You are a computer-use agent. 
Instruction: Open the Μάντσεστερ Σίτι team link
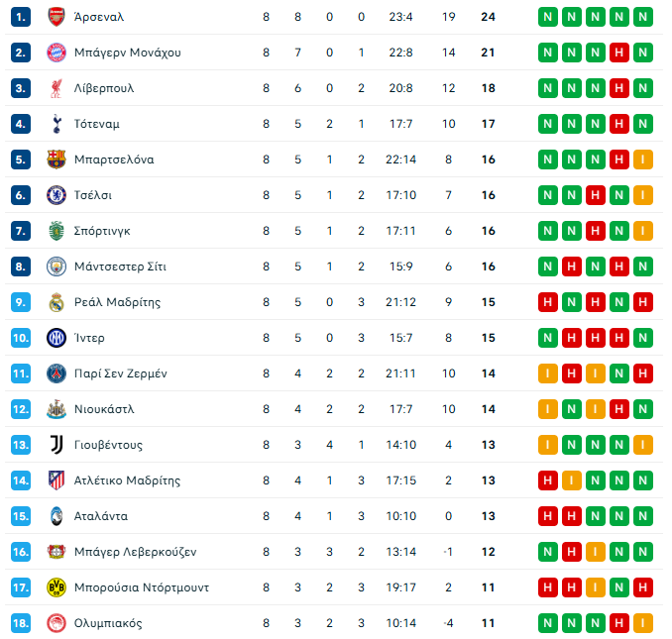[119, 266]
